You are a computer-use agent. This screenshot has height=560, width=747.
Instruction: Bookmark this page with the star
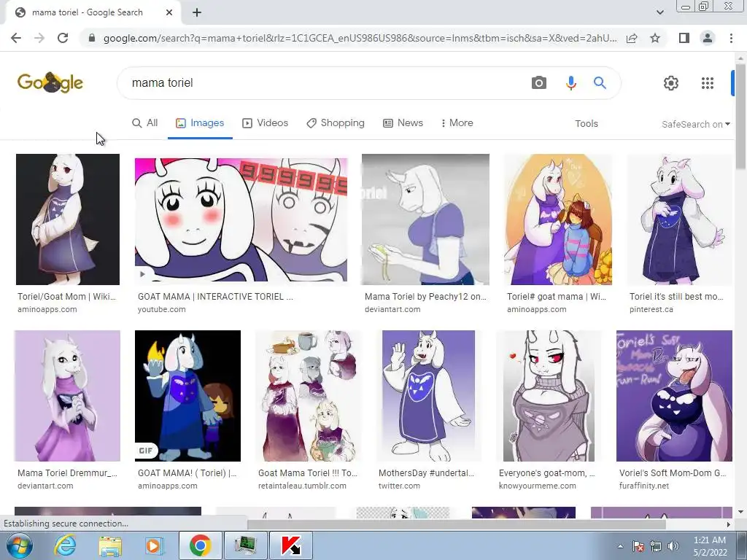point(655,38)
